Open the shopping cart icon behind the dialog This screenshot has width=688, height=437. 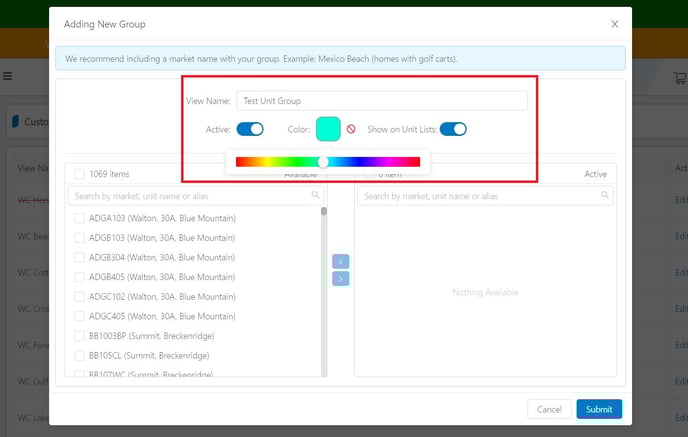tap(680, 78)
